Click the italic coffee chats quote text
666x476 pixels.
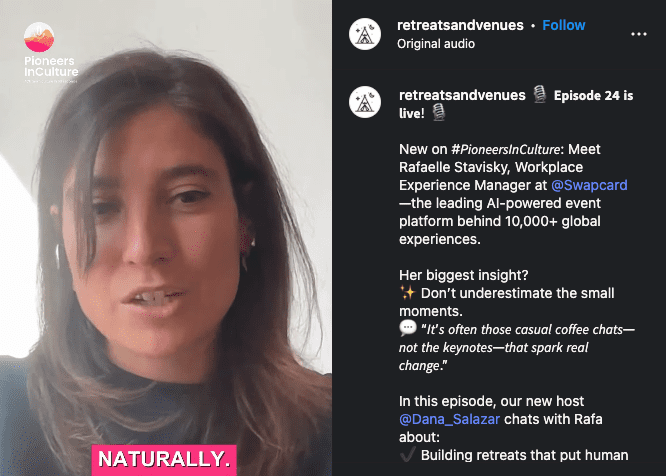click(x=516, y=347)
